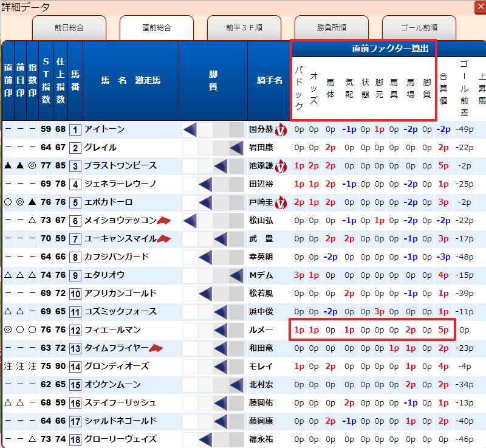Screen dimensions: 486x448
Task: Click the 3p 脚元 value for コズミックフォース
Action: click(379, 312)
